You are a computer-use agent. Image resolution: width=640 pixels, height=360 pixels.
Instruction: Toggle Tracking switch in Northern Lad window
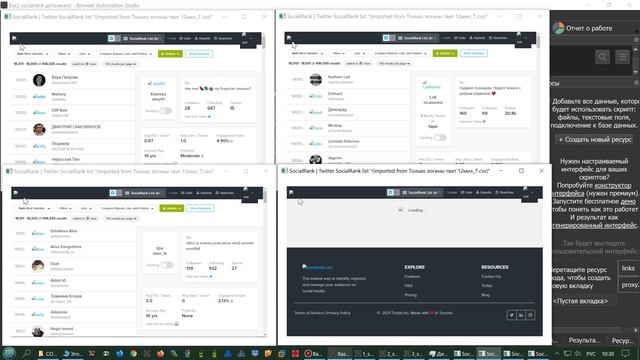(x=440, y=138)
